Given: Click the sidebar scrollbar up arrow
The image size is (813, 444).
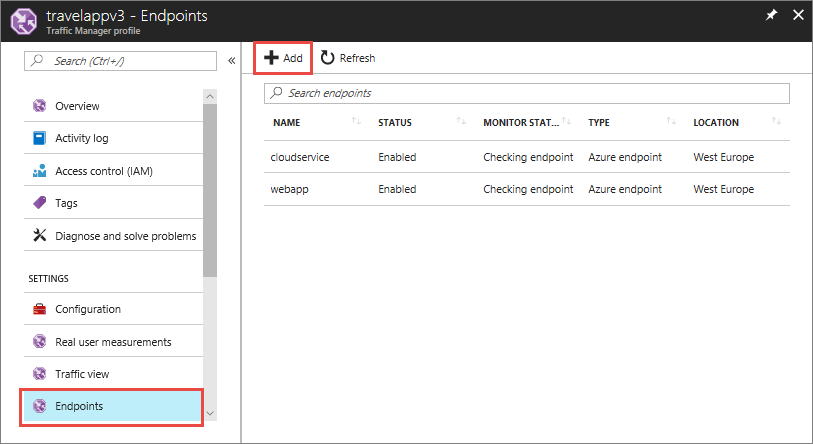Looking at the screenshot, I should coord(210,96).
